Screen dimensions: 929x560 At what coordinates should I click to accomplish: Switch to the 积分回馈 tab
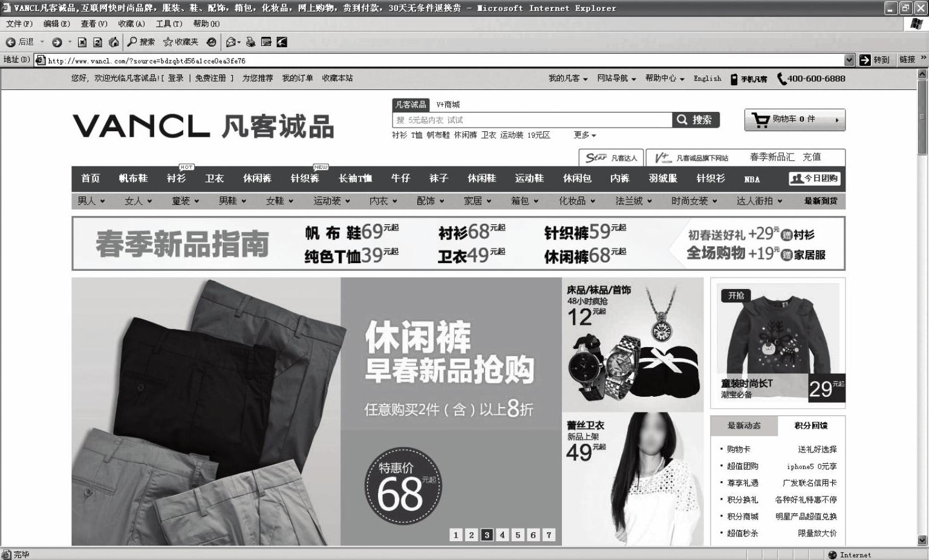tap(811, 426)
